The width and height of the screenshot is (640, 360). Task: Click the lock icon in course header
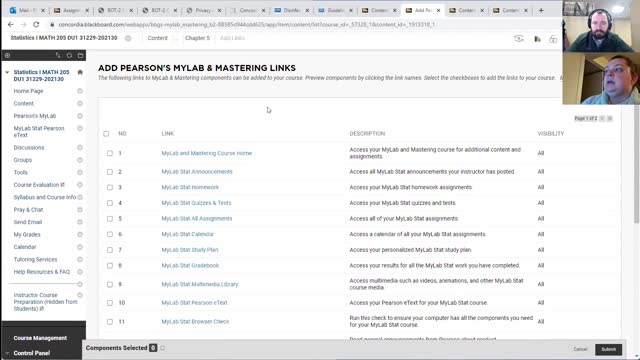click(x=553, y=39)
